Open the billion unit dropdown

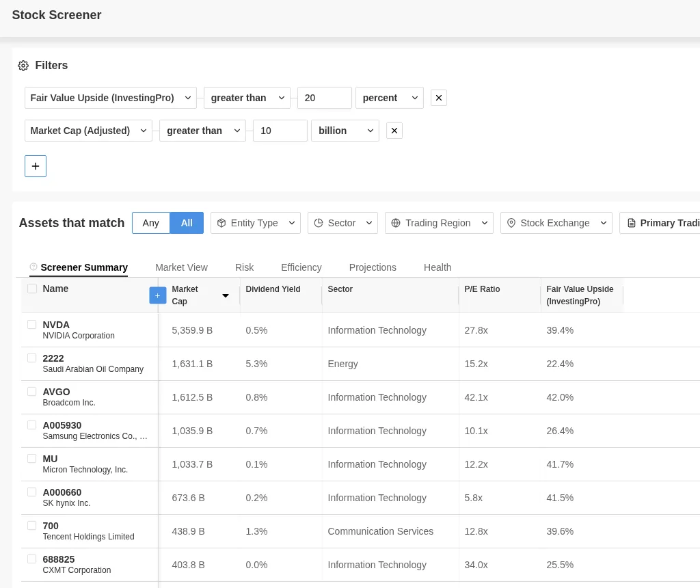(x=345, y=131)
